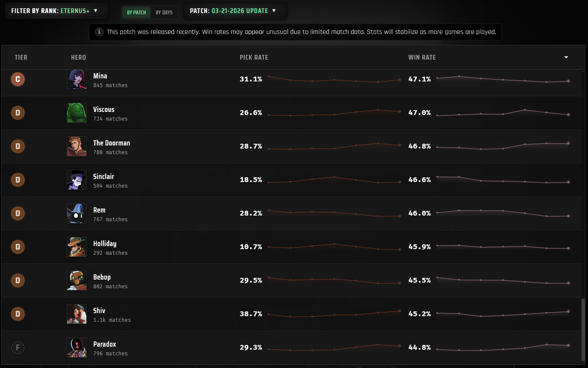588x368 pixels.
Task: Open Viscous hero name link
Action: (104, 109)
